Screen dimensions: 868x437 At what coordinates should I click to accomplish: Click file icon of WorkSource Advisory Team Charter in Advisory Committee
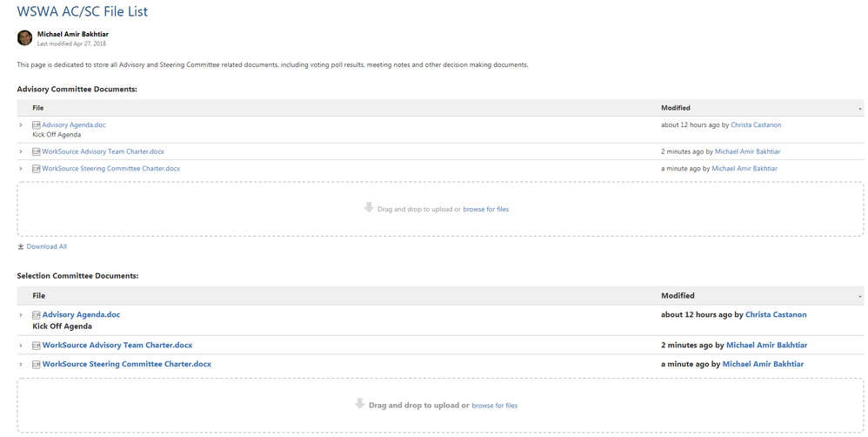pos(36,151)
